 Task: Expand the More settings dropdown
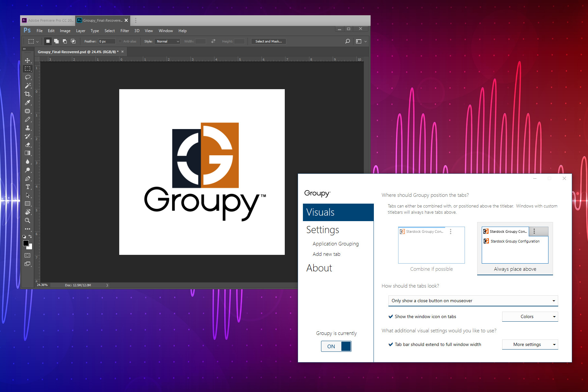tap(530, 344)
